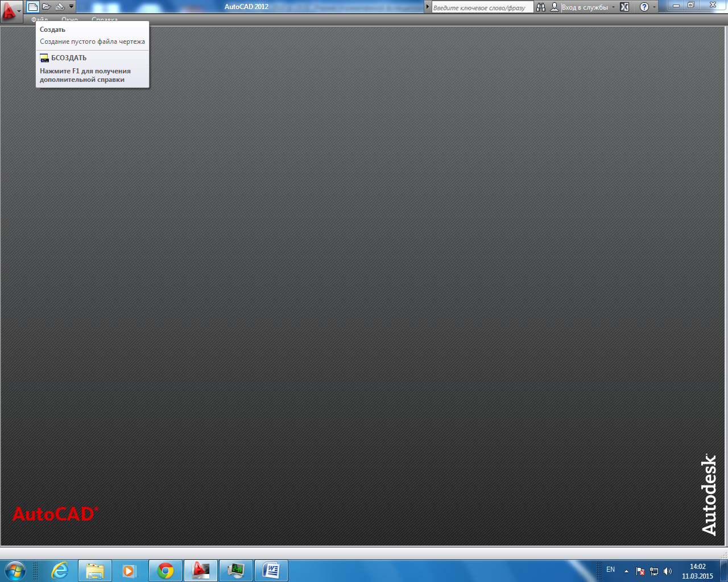
Task: Close the AutoCAD window
Action: pyautogui.click(x=713, y=6)
